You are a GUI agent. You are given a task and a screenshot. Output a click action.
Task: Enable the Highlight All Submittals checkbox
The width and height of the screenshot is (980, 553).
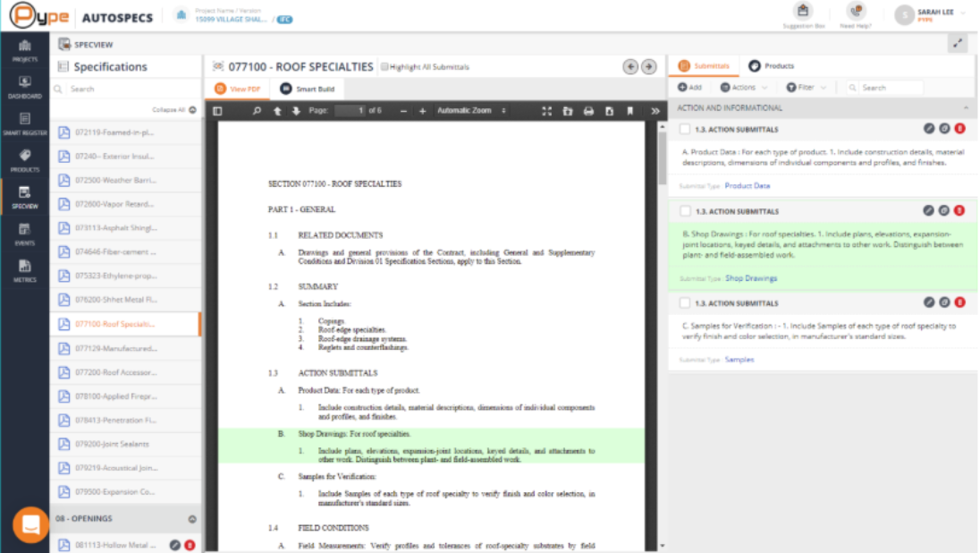[x=385, y=66]
